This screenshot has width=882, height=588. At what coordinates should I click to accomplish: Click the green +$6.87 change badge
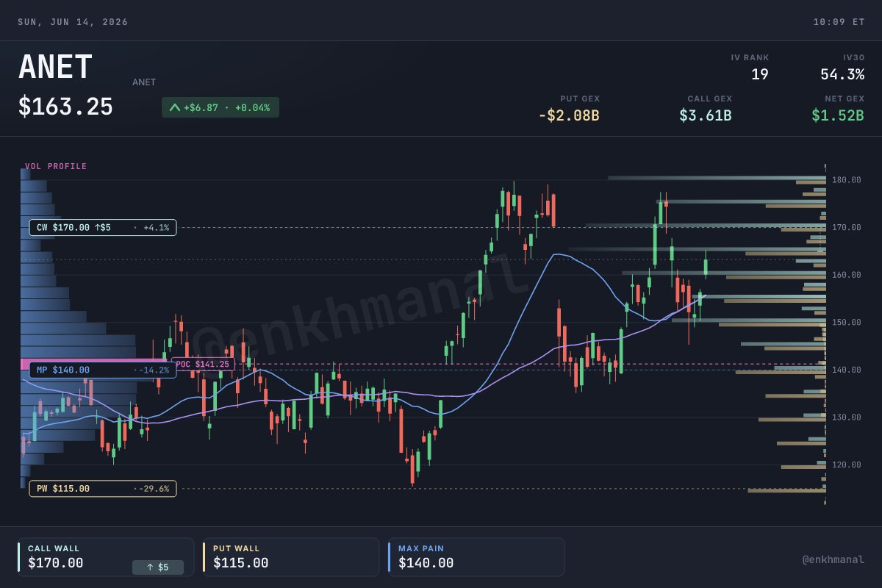[220, 107]
